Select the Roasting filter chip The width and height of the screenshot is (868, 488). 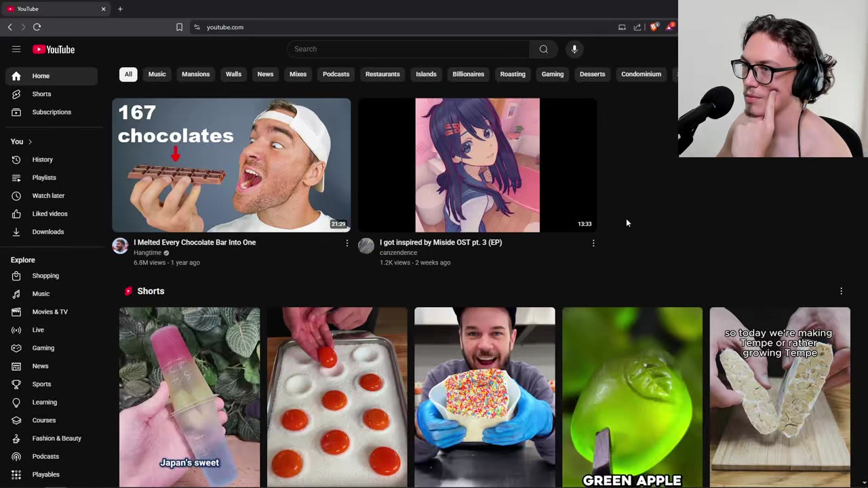pyautogui.click(x=513, y=74)
